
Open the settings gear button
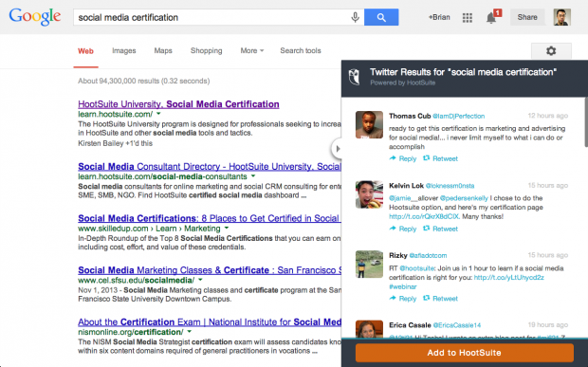point(551,50)
